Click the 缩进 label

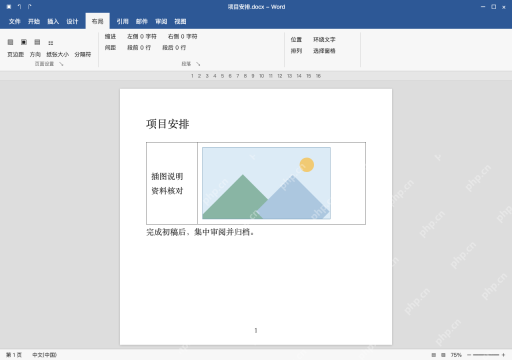(110, 36)
